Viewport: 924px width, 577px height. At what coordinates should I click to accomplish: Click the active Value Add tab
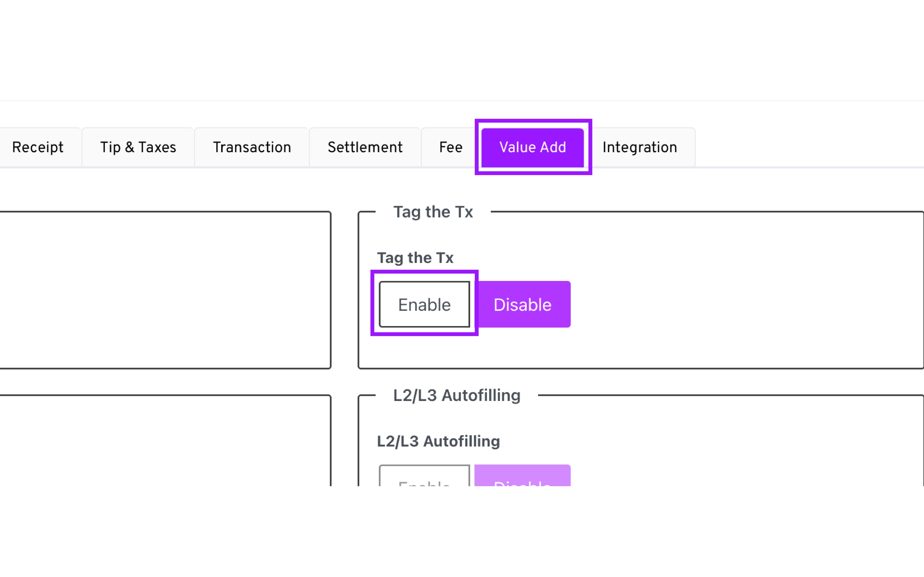(532, 147)
